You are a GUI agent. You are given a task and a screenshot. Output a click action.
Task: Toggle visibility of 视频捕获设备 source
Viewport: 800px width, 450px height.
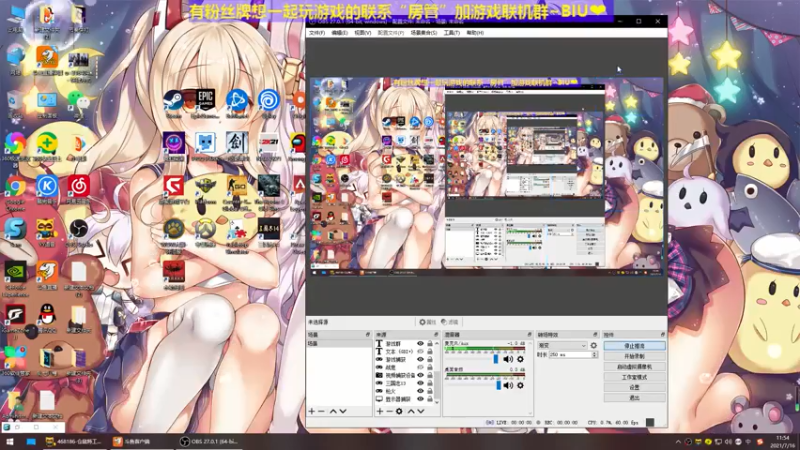(420, 375)
